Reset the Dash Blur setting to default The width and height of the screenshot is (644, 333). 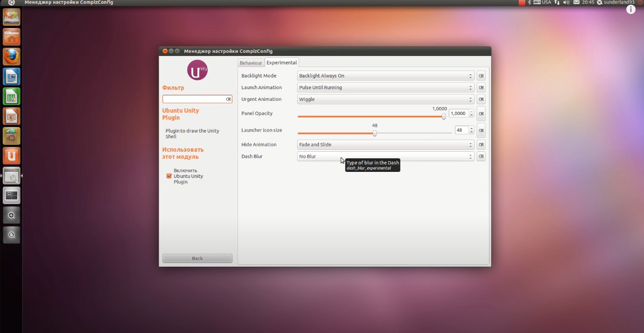point(481,156)
